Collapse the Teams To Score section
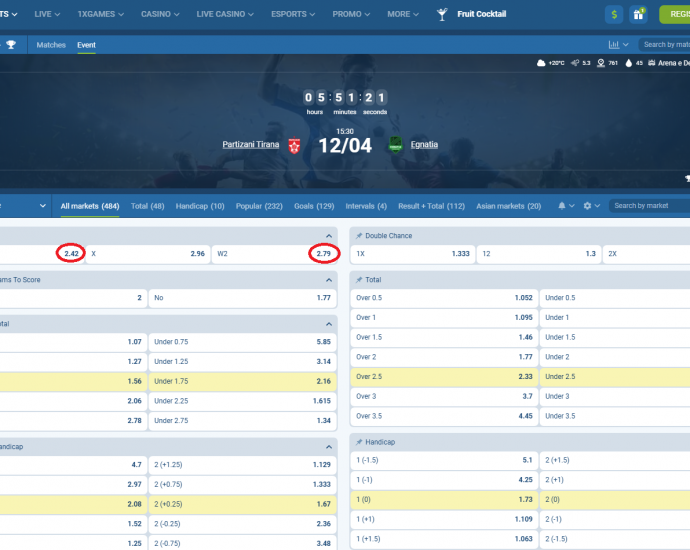This screenshot has height=550, width=690. pos(329,280)
